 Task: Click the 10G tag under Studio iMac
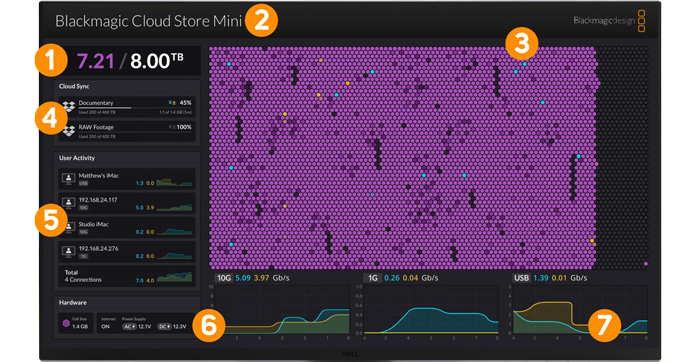pyautogui.click(x=83, y=232)
